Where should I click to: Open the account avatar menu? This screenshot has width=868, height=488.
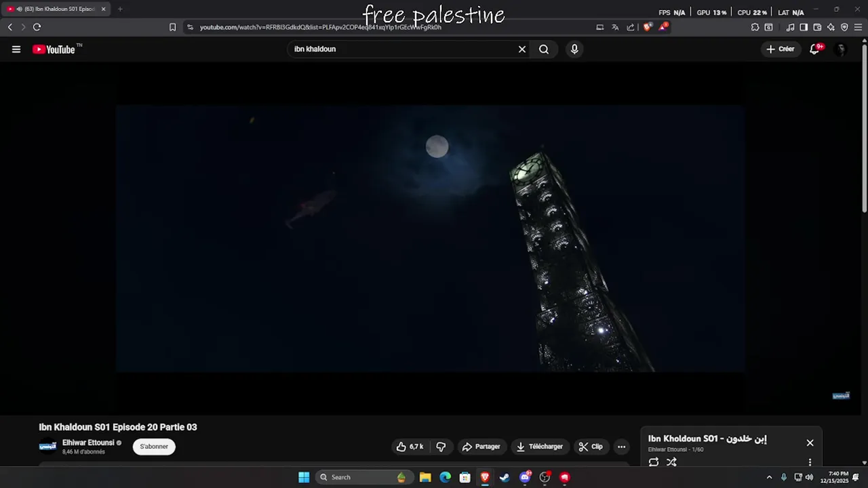(x=841, y=49)
